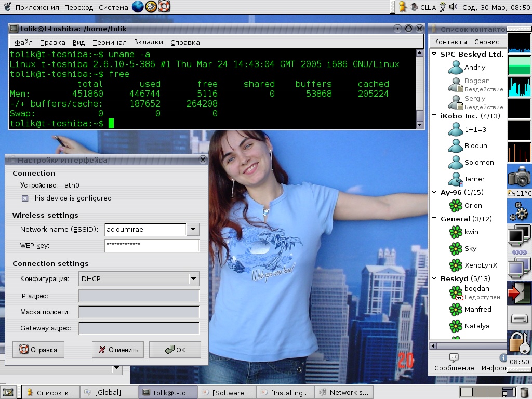Click the Справка help button in the dialog

click(x=38, y=350)
